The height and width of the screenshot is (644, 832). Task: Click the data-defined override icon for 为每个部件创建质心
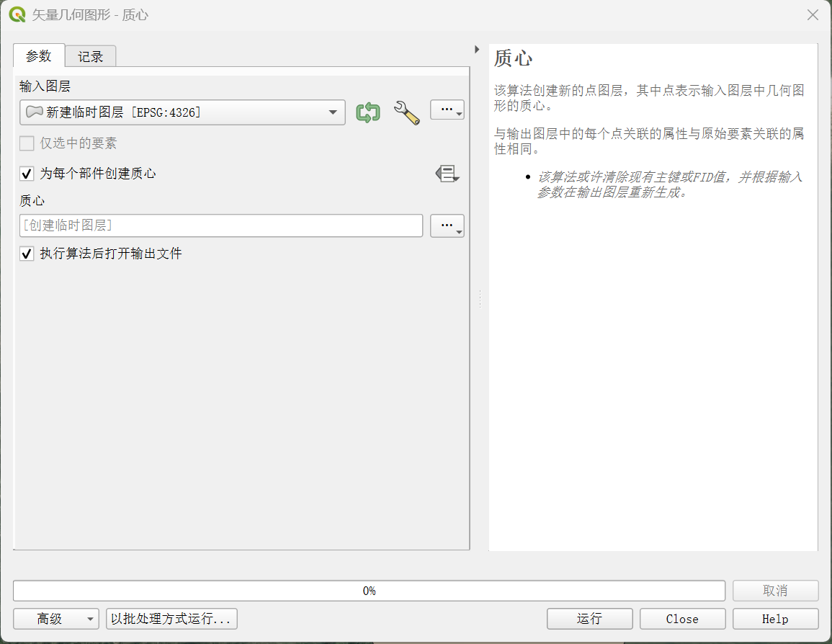[447, 174]
